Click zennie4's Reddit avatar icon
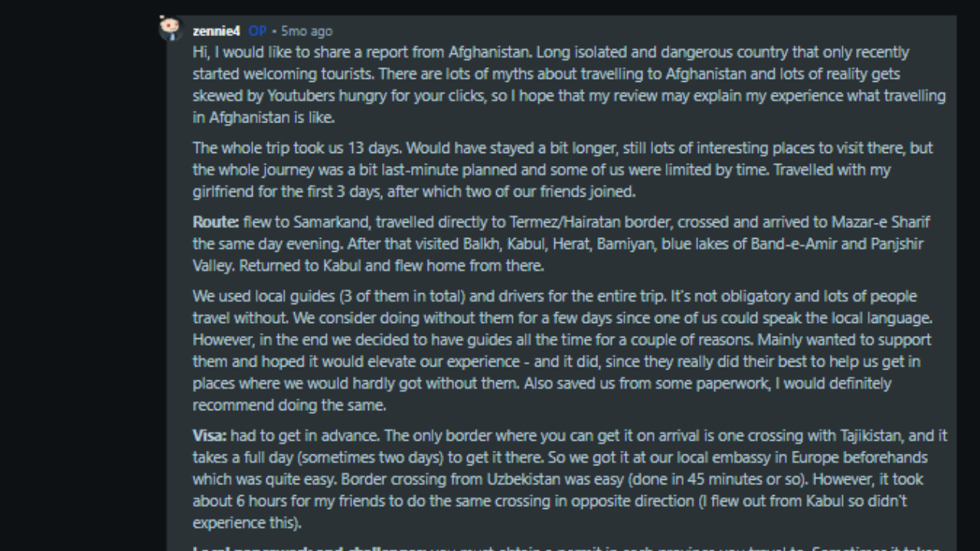Image resolution: width=980 pixels, height=551 pixels. 171,29
